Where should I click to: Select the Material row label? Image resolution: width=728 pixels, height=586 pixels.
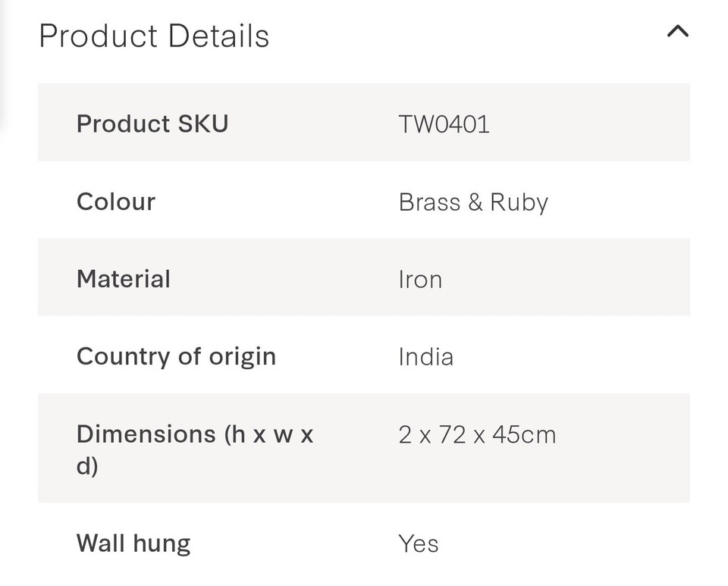point(124,279)
